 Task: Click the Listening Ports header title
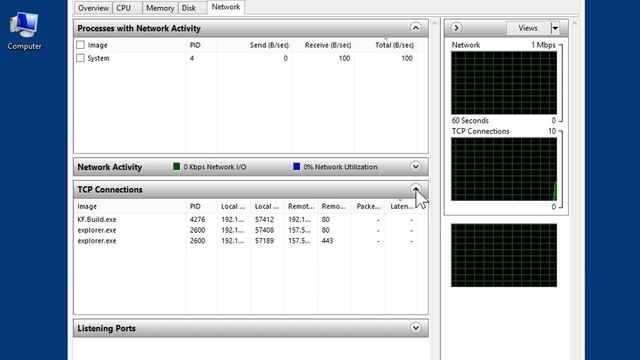coord(107,328)
